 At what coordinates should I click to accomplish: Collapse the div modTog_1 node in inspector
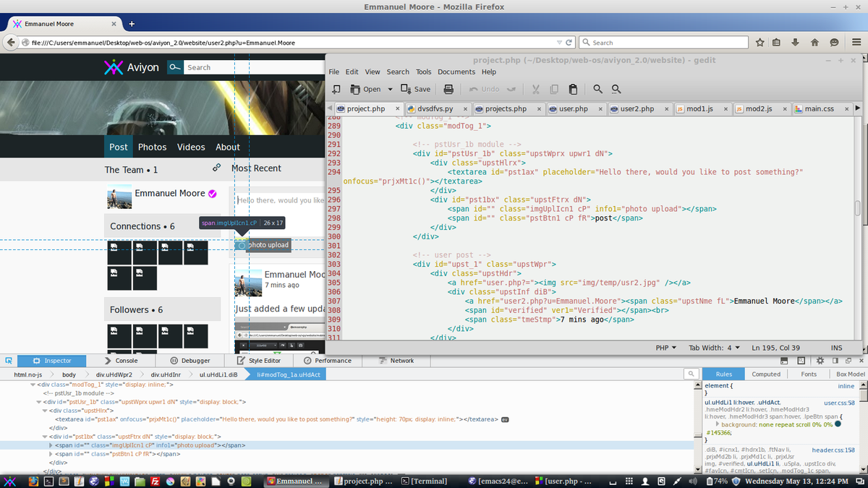[33, 385]
